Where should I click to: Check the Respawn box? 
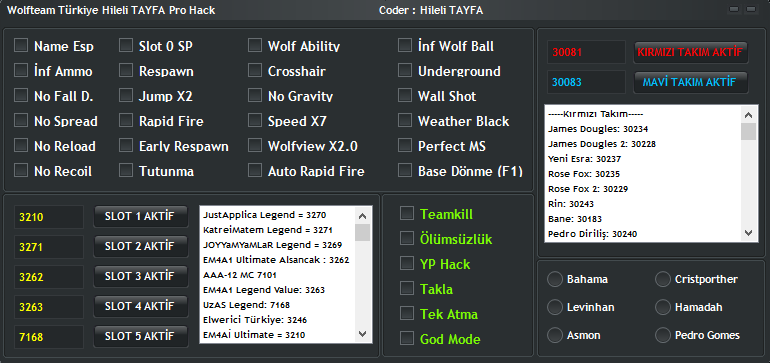[126, 71]
